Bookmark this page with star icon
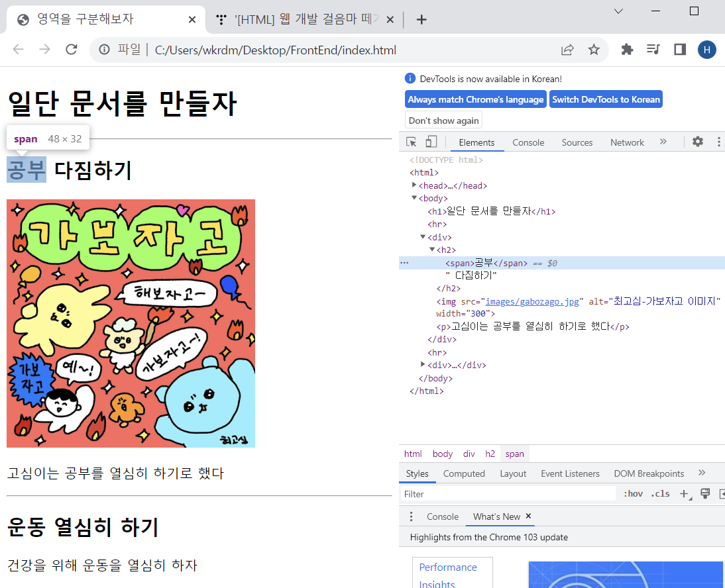The width and height of the screenshot is (725, 588). (x=594, y=50)
